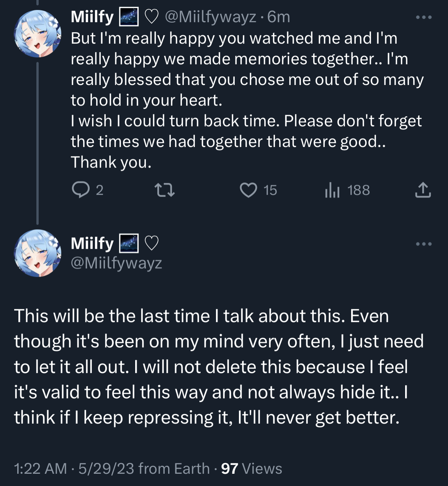Screen dimensions: 448x486
Task: Click @Miilfywayz handle in the first tweet
Action: (x=210, y=17)
